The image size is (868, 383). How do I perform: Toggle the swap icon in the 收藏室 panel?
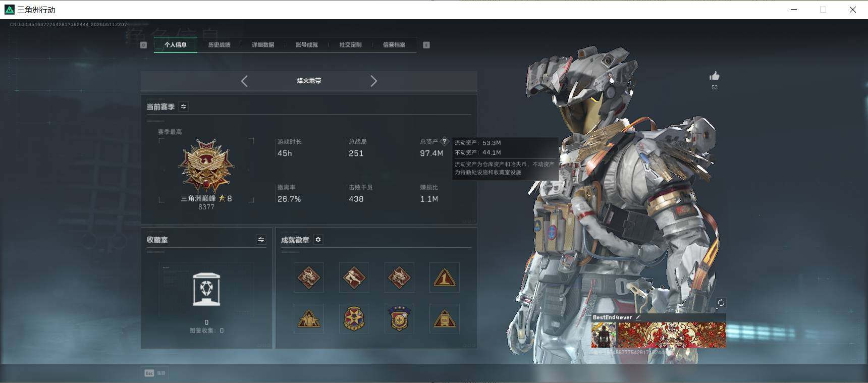click(261, 240)
